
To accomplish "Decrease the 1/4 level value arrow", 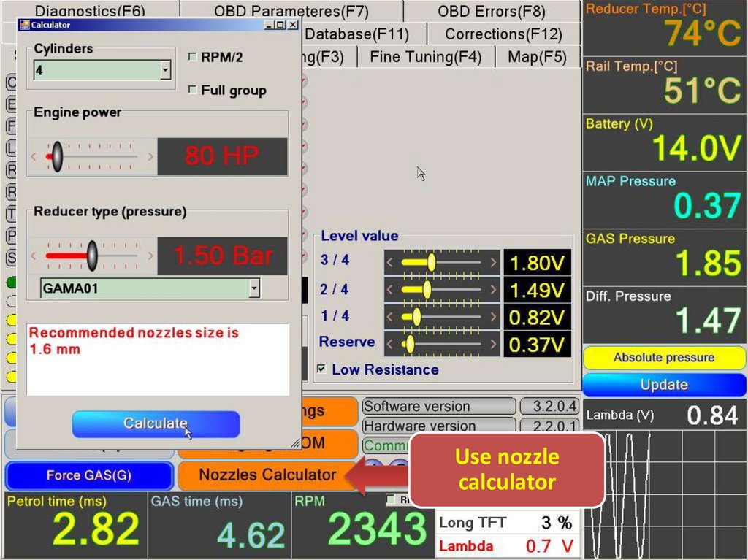I will point(390,317).
